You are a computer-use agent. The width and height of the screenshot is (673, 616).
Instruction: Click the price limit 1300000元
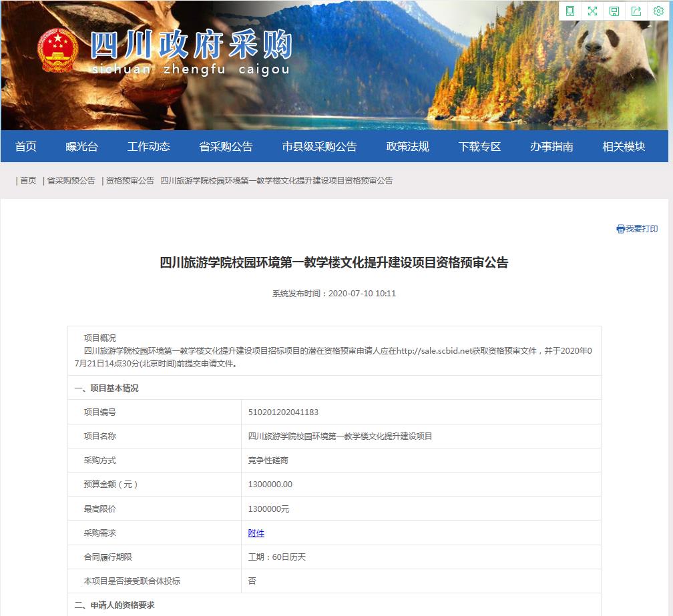[268, 509]
